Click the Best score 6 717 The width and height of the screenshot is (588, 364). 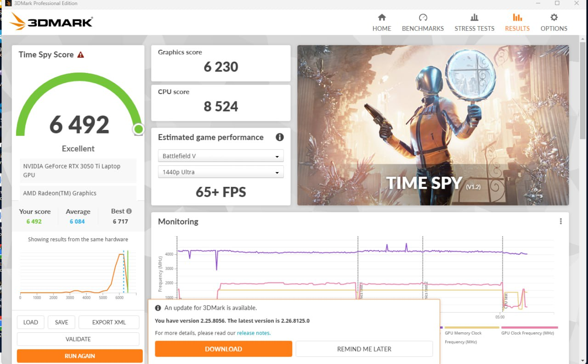(x=120, y=222)
